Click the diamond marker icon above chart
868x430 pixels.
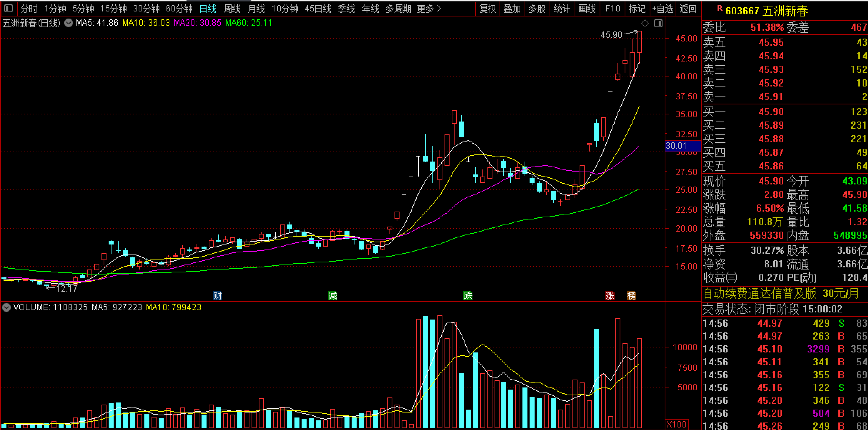pyautogui.click(x=645, y=23)
